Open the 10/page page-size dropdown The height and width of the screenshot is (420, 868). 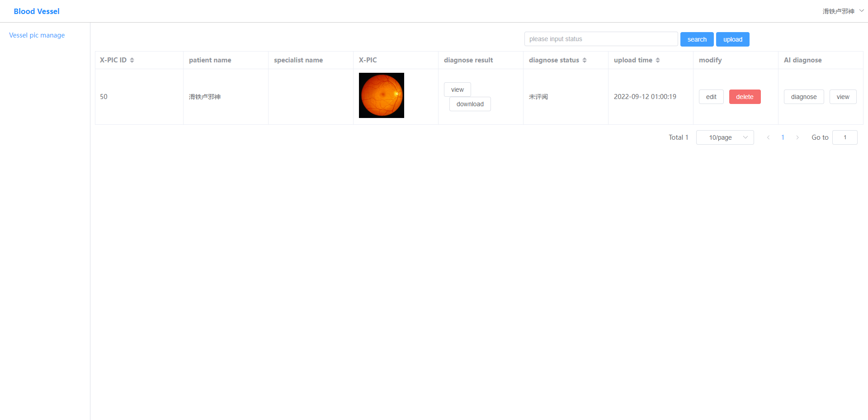point(725,137)
